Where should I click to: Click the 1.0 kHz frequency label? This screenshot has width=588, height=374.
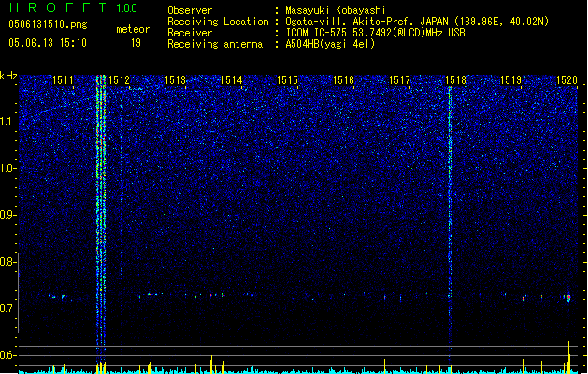8,168
